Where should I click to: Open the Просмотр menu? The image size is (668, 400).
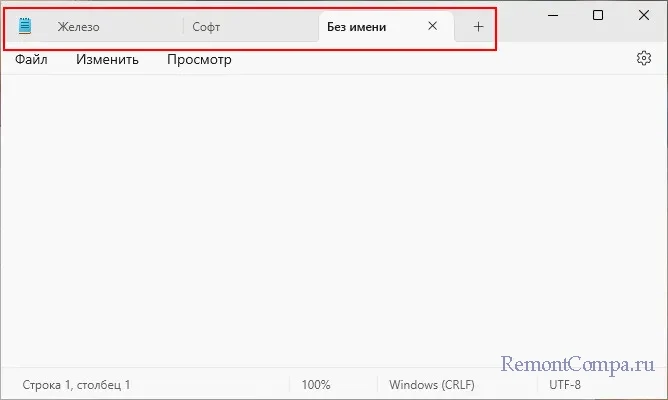point(199,59)
